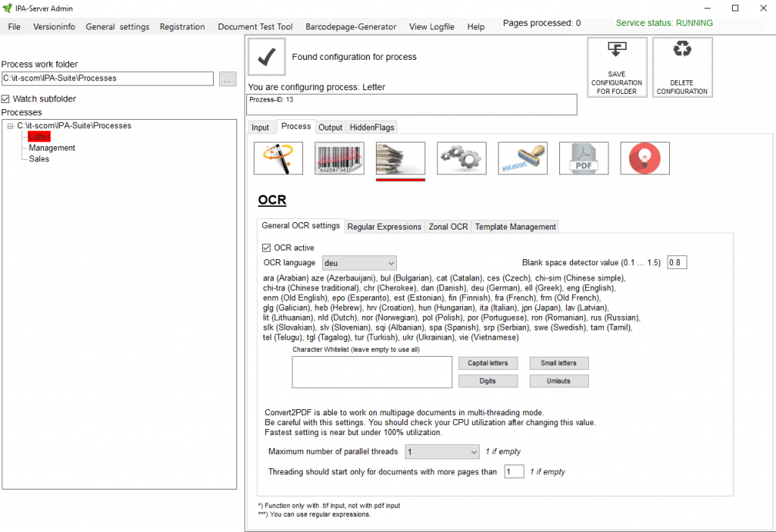Open the rubber stamp settings icon
The image size is (776, 532).
(x=522, y=158)
